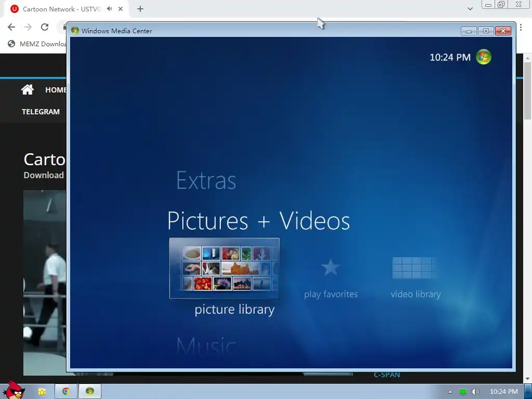Close the Cartoon Network browser tab

(x=121, y=9)
